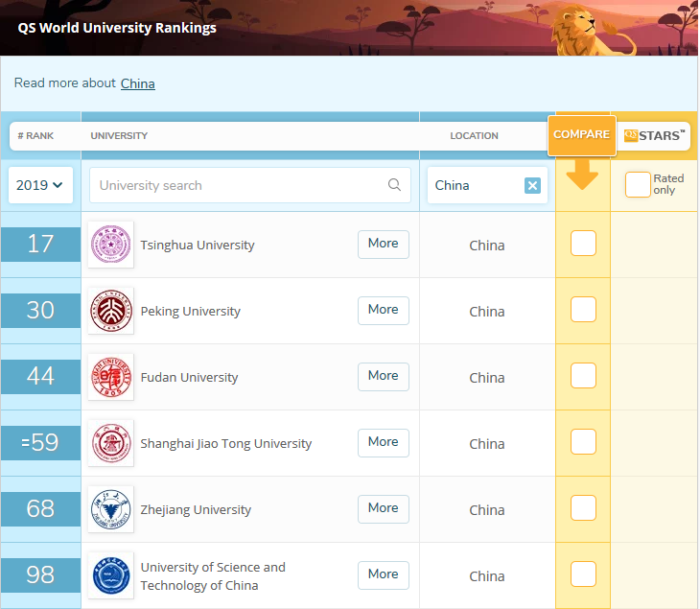Tick compare checkbox for Shanghai Jiao Tong University
This screenshot has width=700, height=609.
coord(583,441)
